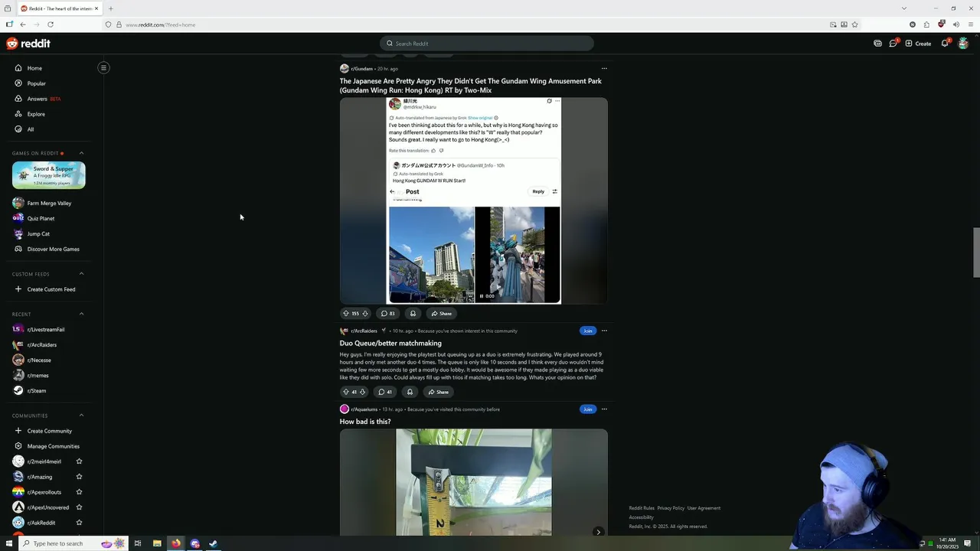Screen dimensions: 980x551
Task: Bookmark this page with the star icon
Action: tap(854, 24)
